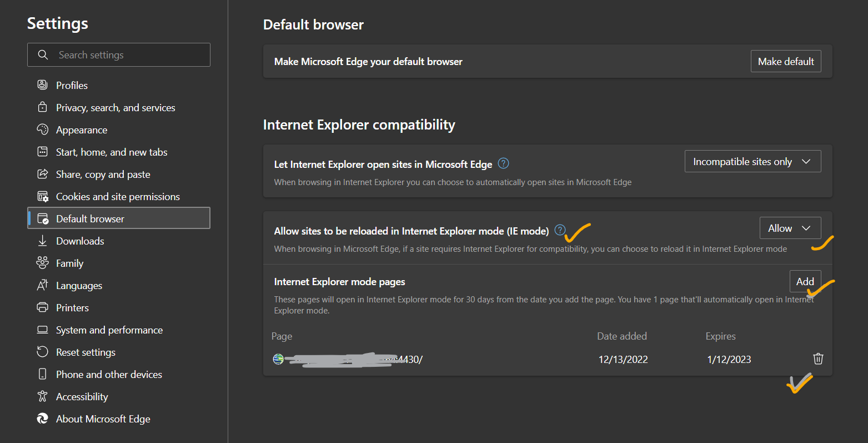Image resolution: width=868 pixels, height=443 pixels.
Task: Click the System and performance laptop icon
Action: click(42, 330)
